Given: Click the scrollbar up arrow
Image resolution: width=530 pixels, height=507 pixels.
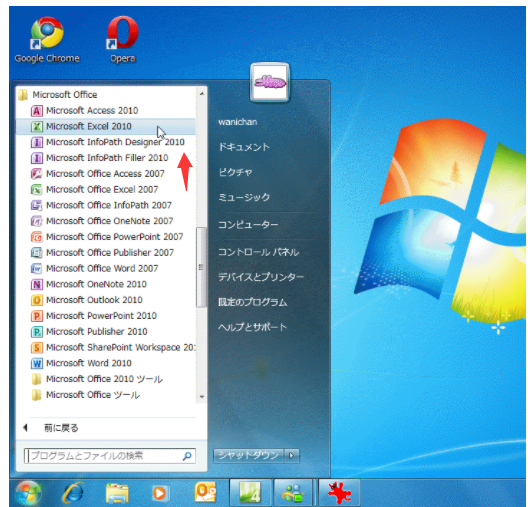Looking at the screenshot, I should coord(202,93).
